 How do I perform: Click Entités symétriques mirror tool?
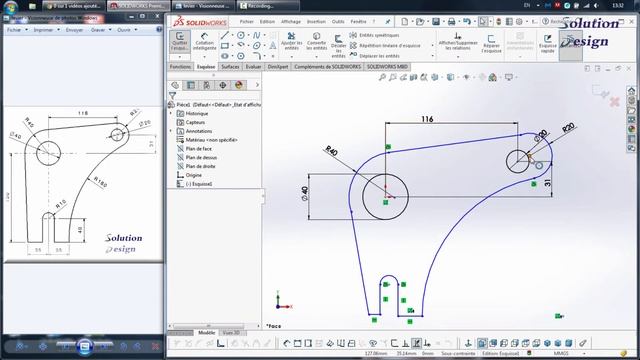click(x=374, y=35)
